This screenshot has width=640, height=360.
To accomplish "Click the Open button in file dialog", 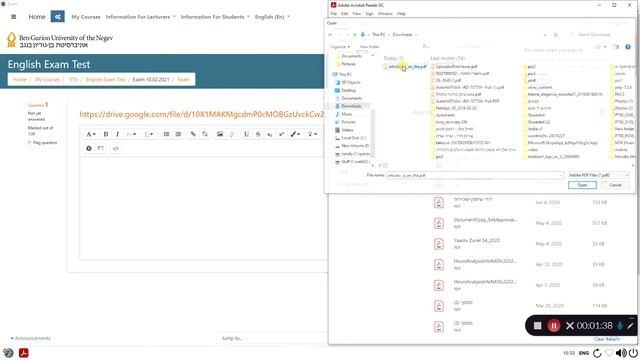I will tap(582, 185).
